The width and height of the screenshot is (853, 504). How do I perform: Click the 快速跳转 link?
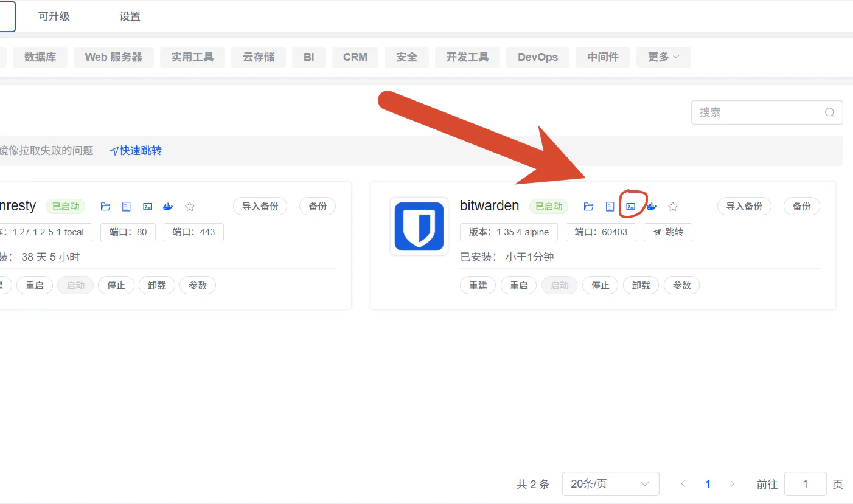(x=136, y=151)
